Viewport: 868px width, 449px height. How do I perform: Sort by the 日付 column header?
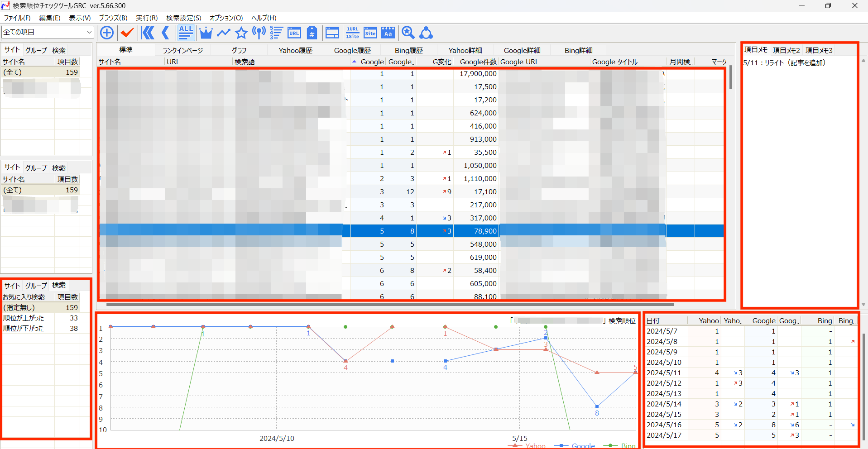667,320
